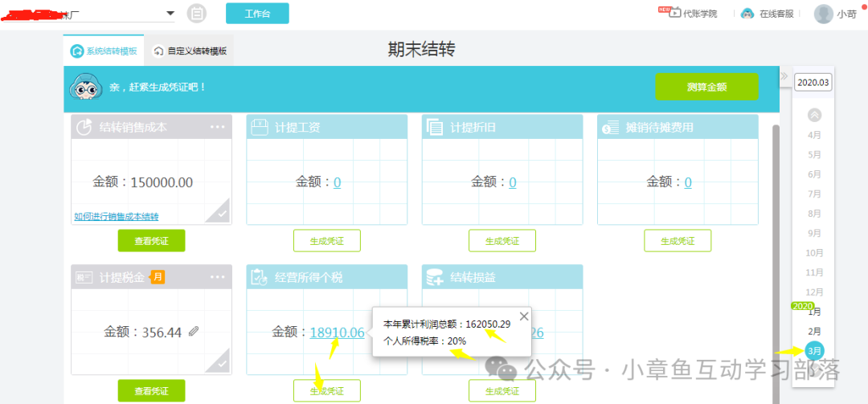
Task: Click the mascot avatar in the banner
Action: (x=86, y=88)
